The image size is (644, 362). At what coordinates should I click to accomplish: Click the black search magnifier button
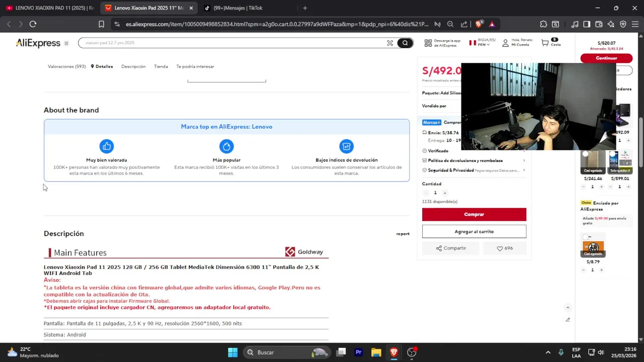click(405, 43)
